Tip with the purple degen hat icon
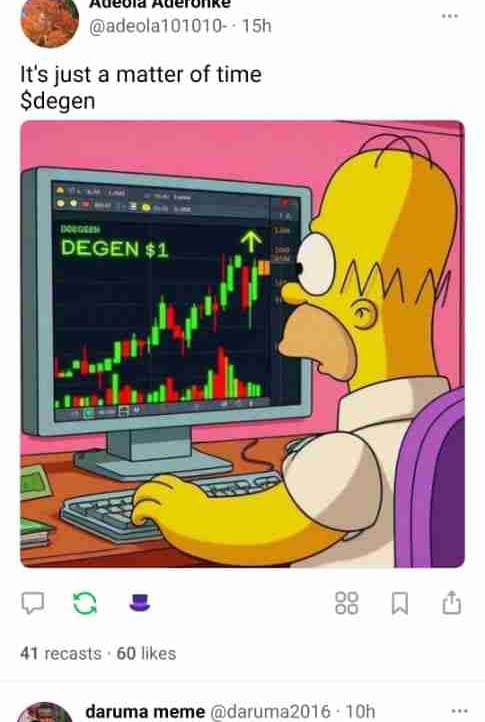 coord(140,602)
